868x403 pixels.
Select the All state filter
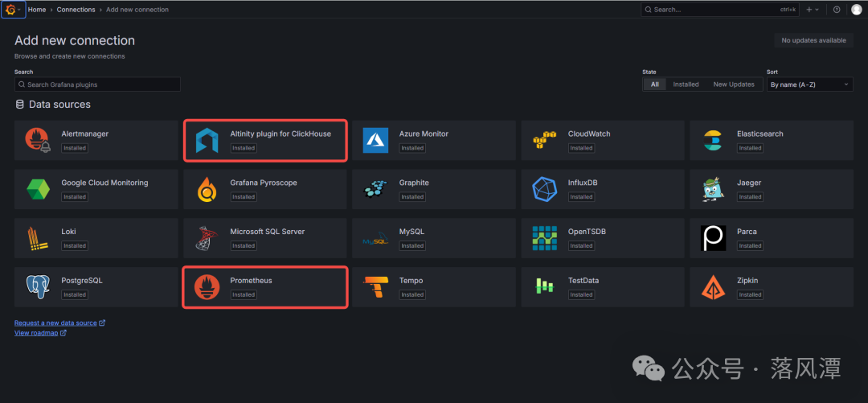655,84
